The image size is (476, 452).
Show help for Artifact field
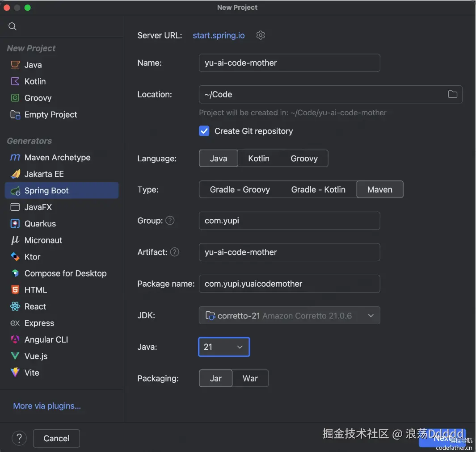[175, 252]
